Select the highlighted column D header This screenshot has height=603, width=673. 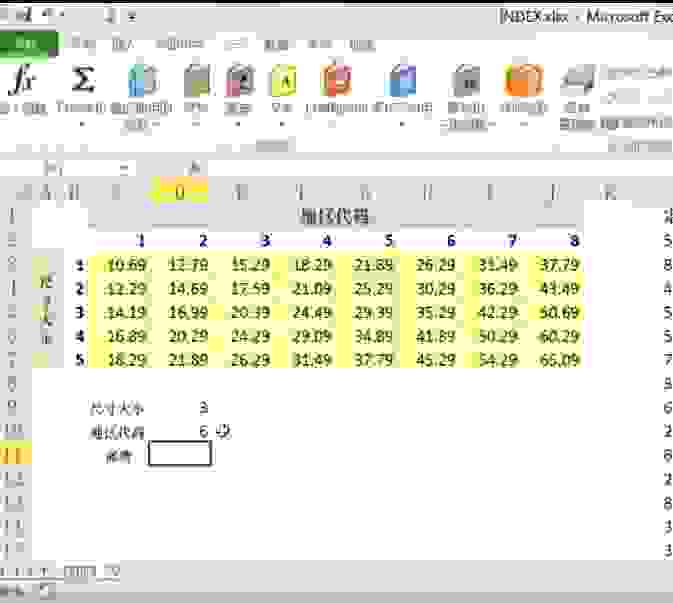pos(179,192)
